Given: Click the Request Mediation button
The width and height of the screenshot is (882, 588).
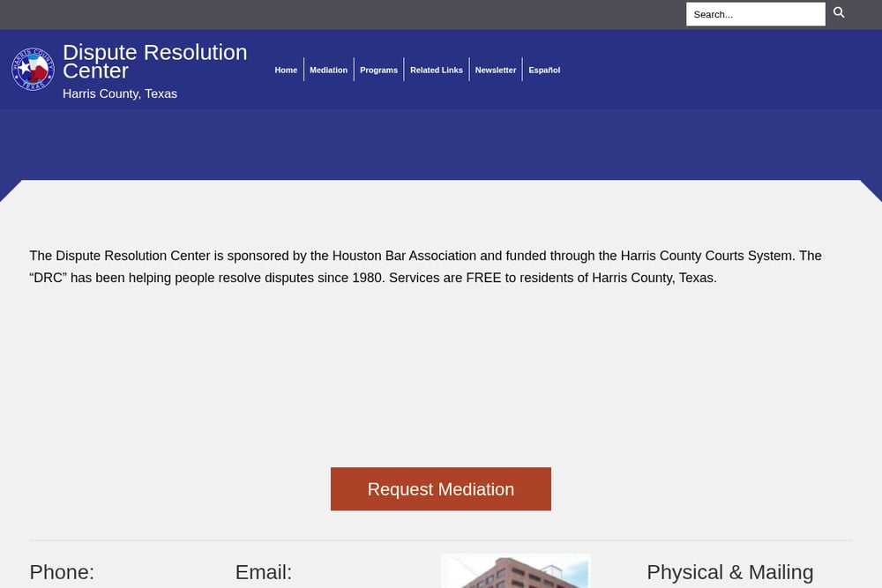Looking at the screenshot, I should point(441,489).
